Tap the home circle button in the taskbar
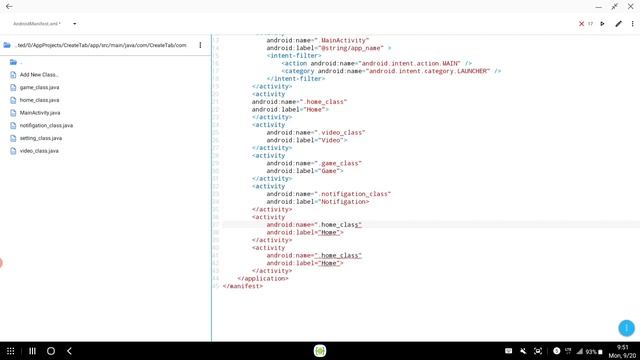Image resolution: width=640 pixels, height=360 pixels. [51, 351]
